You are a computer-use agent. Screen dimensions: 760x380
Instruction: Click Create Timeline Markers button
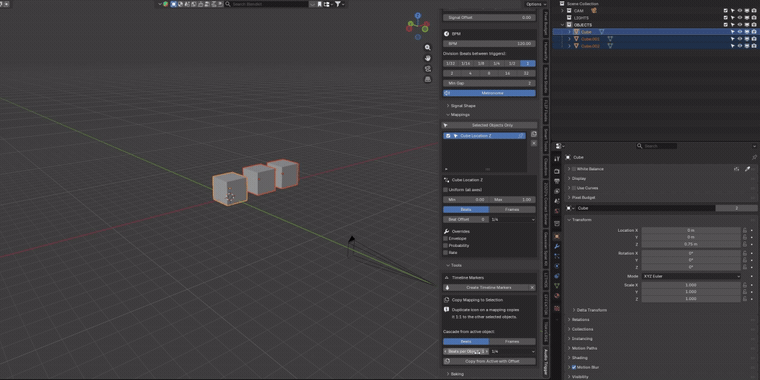pyautogui.click(x=485, y=287)
